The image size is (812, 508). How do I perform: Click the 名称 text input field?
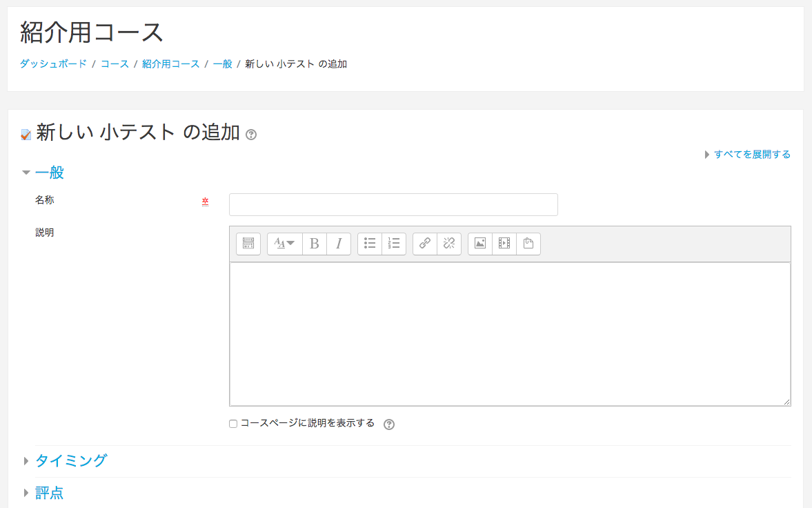pyautogui.click(x=393, y=205)
